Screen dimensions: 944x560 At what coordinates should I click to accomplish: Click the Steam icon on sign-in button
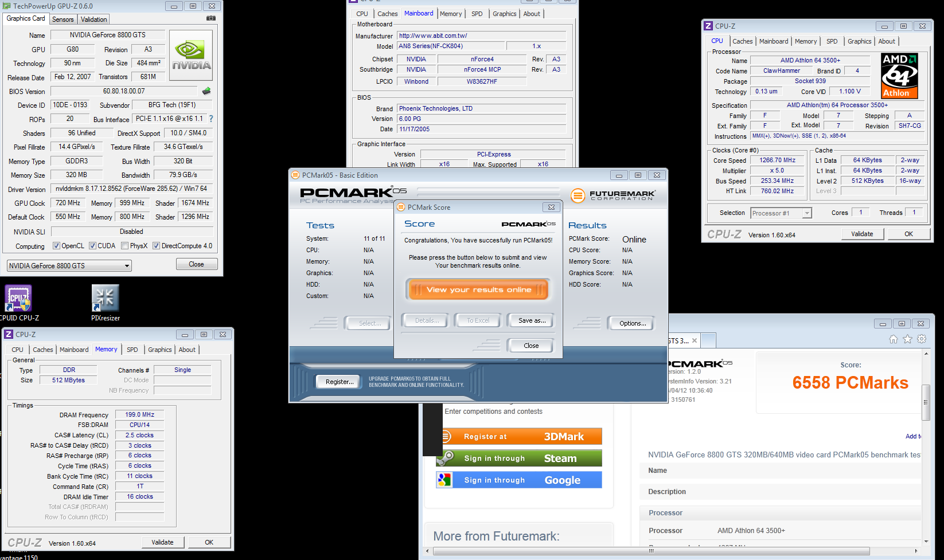[x=444, y=458]
